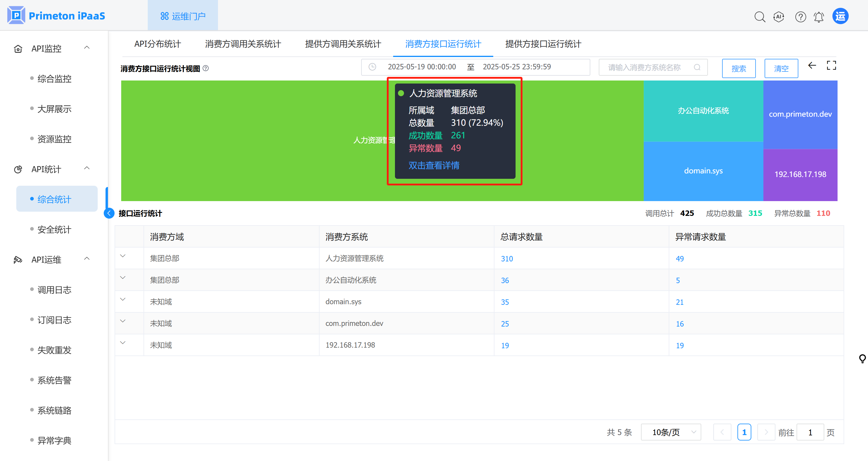Click the user avatar icon
The height and width of the screenshot is (461, 868).
pos(840,16)
